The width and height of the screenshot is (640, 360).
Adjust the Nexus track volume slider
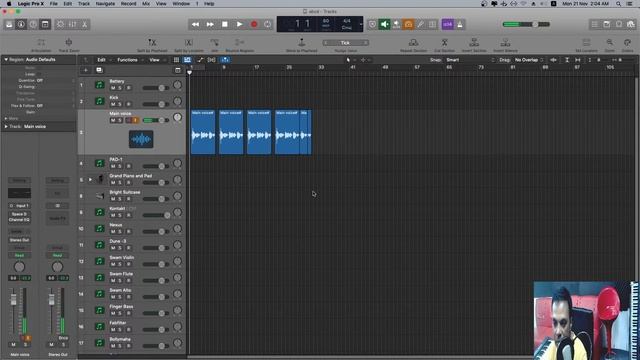tap(156, 231)
